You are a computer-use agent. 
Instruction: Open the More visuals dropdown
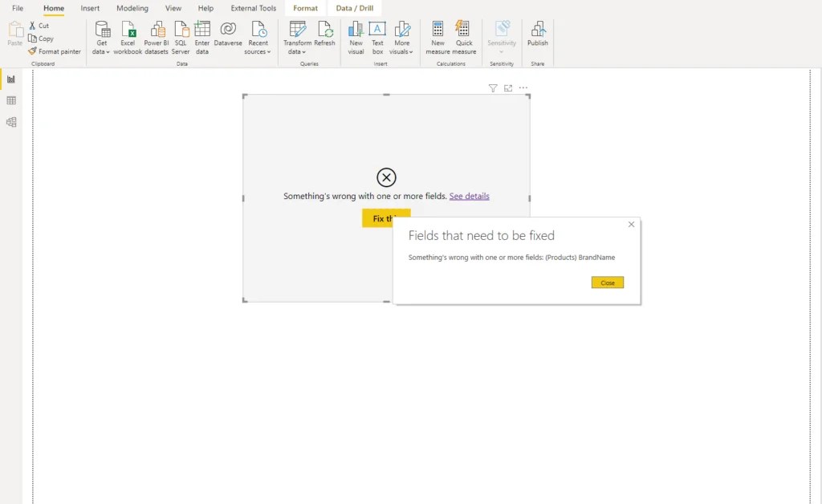tap(403, 38)
